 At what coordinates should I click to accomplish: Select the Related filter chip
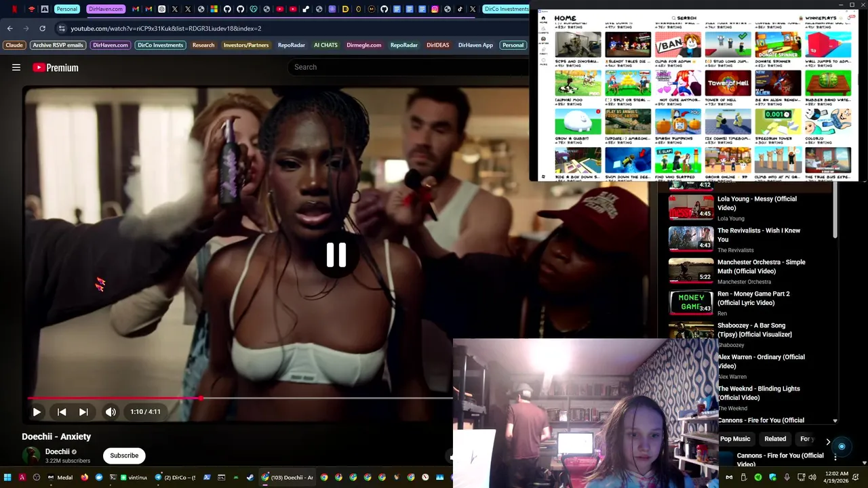click(775, 439)
